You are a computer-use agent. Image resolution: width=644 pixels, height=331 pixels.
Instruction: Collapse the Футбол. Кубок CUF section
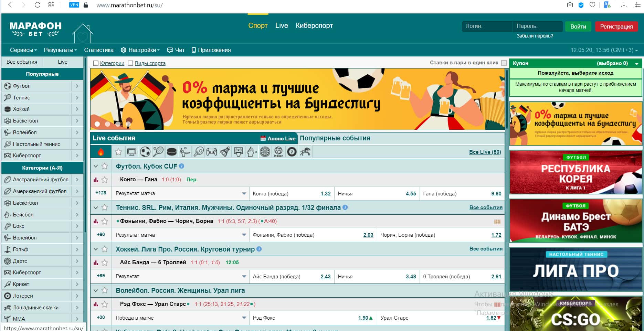(x=96, y=166)
